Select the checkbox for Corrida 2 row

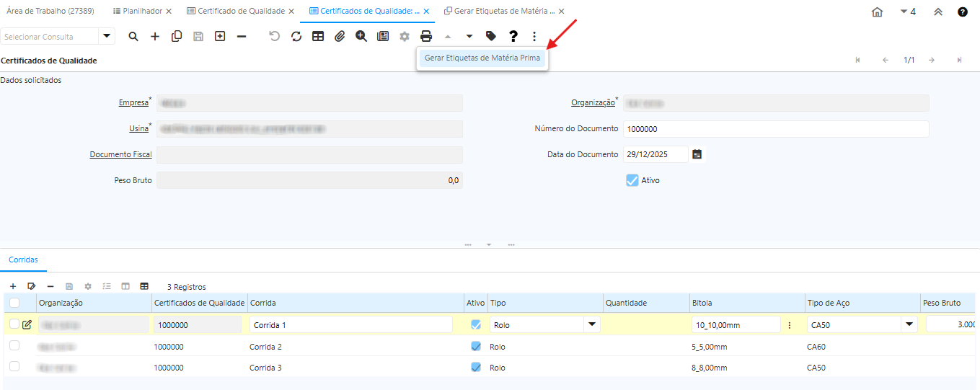coord(14,347)
